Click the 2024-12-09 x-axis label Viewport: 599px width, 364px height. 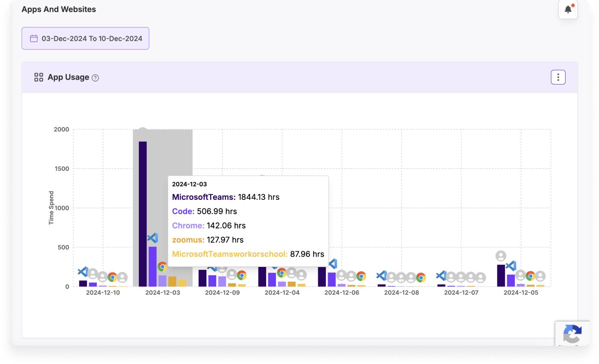222,293
